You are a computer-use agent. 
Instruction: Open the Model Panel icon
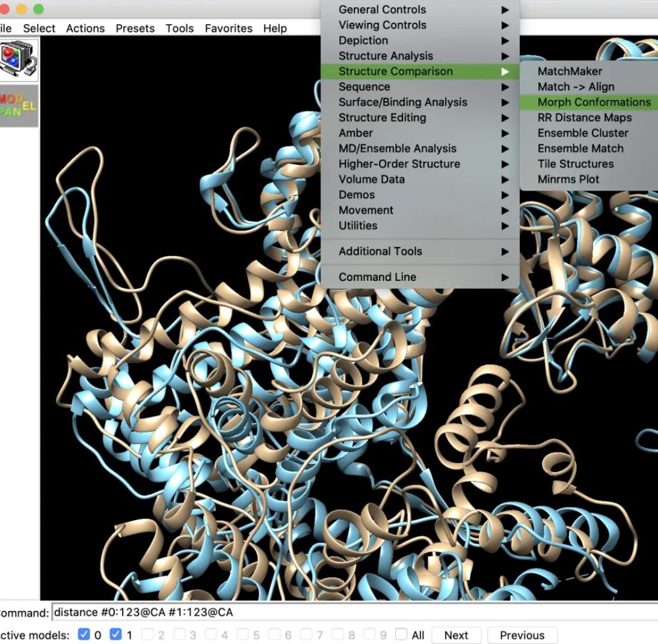coord(19,106)
